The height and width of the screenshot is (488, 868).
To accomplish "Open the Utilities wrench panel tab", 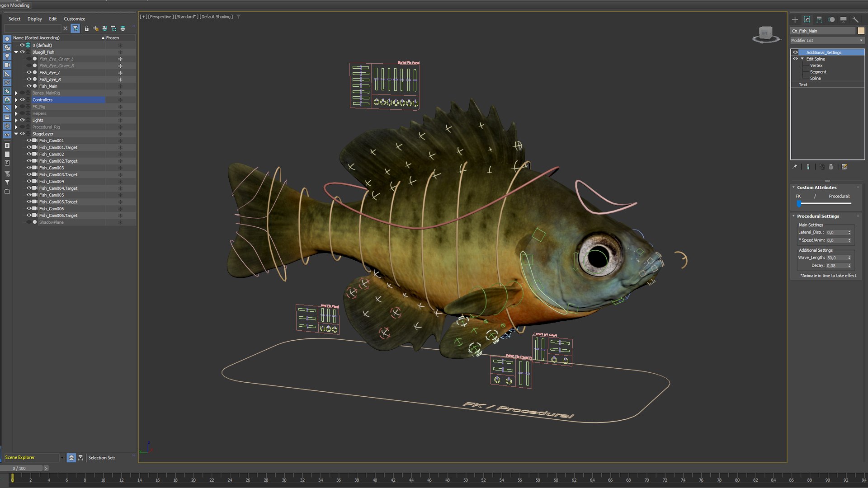I will coord(855,19).
